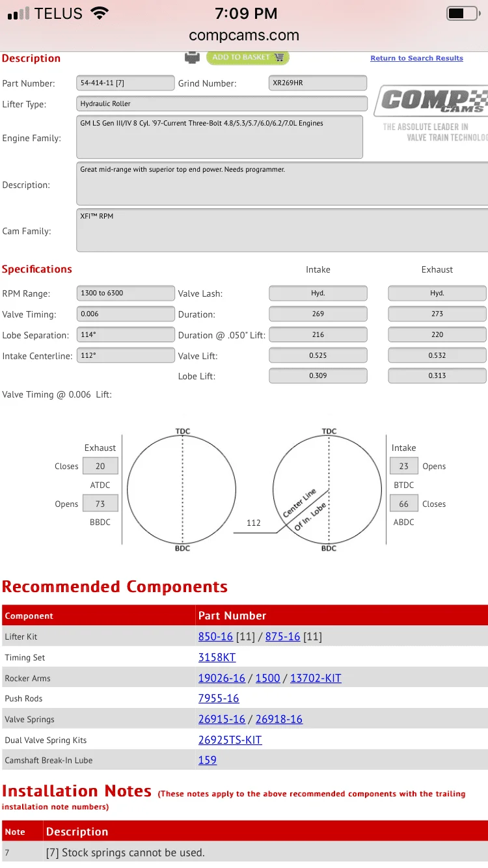Click the intake lobe centerline diagram
Viewport: 488px width, 868px height.
(328, 489)
